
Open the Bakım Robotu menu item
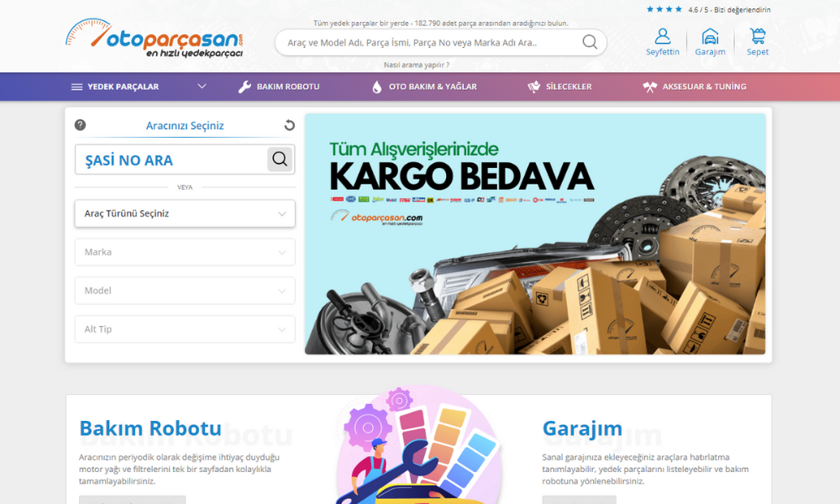[279, 87]
